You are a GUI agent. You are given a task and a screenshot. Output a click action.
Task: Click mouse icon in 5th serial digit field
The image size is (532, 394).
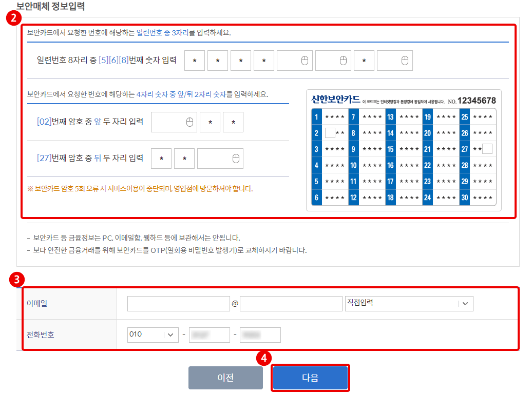(305, 61)
